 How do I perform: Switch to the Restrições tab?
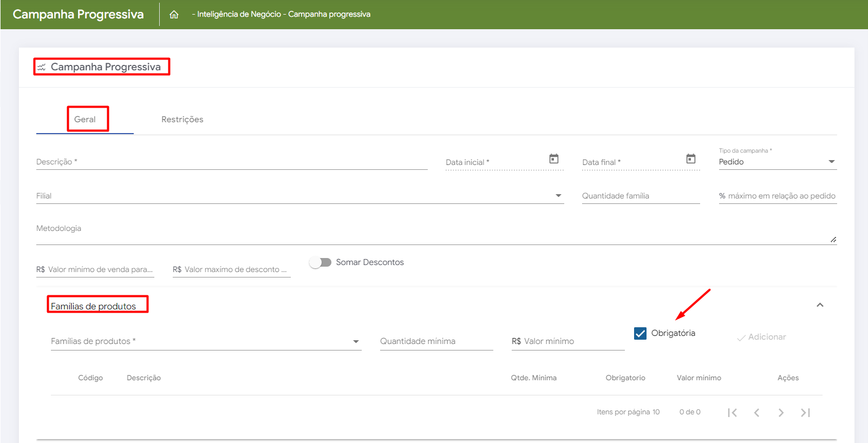[182, 120]
